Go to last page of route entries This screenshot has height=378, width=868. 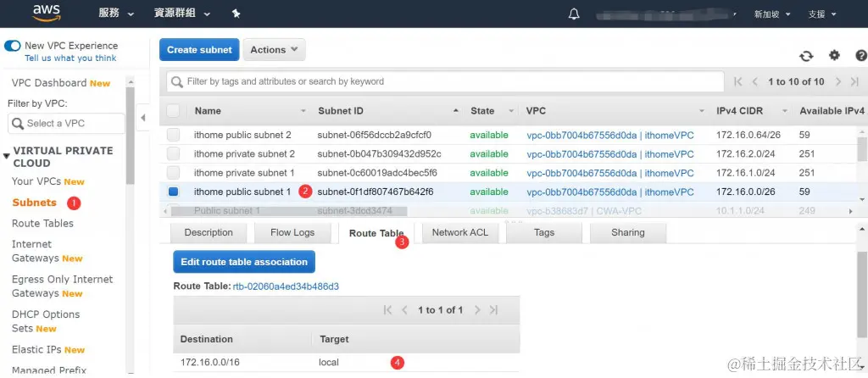(x=494, y=310)
